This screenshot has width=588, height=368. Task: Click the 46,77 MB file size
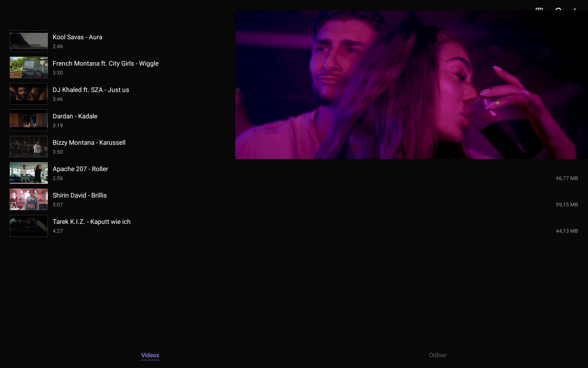[567, 178]
